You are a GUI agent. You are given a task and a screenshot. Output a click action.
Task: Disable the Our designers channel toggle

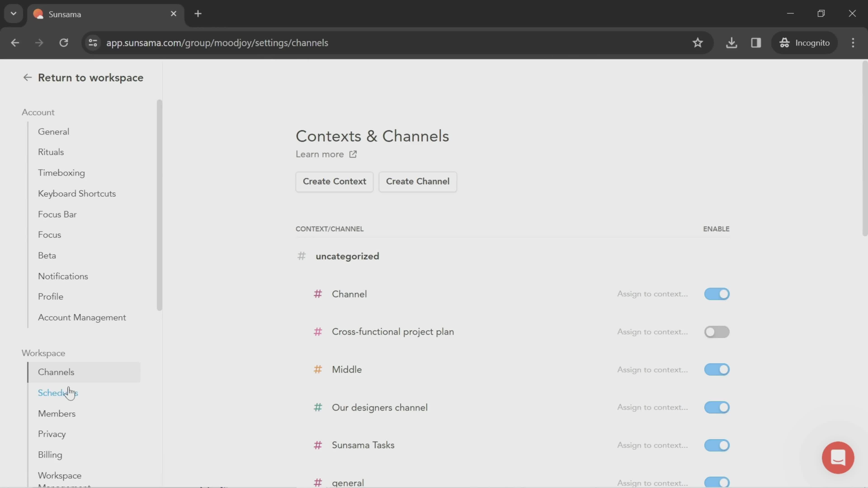pos(717,407)
